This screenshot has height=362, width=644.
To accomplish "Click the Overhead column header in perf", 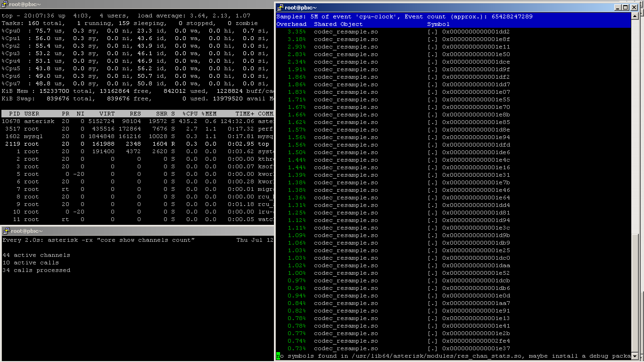I will point(291,24).
